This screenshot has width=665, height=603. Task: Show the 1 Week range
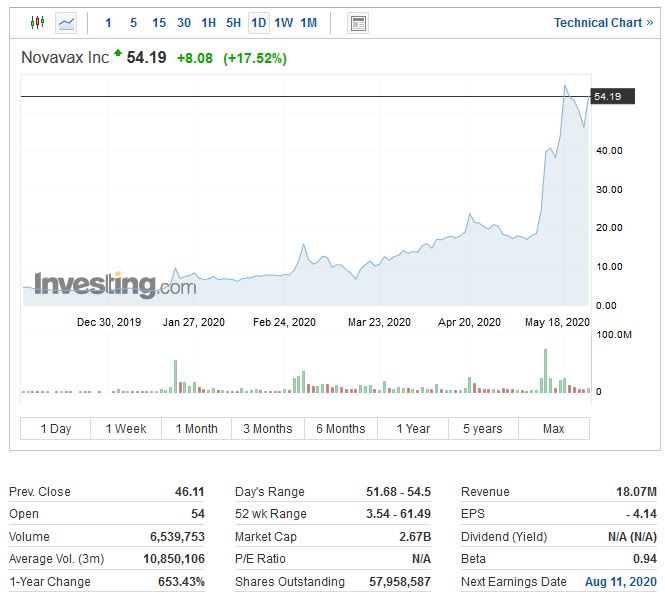(x=126, y=429)
